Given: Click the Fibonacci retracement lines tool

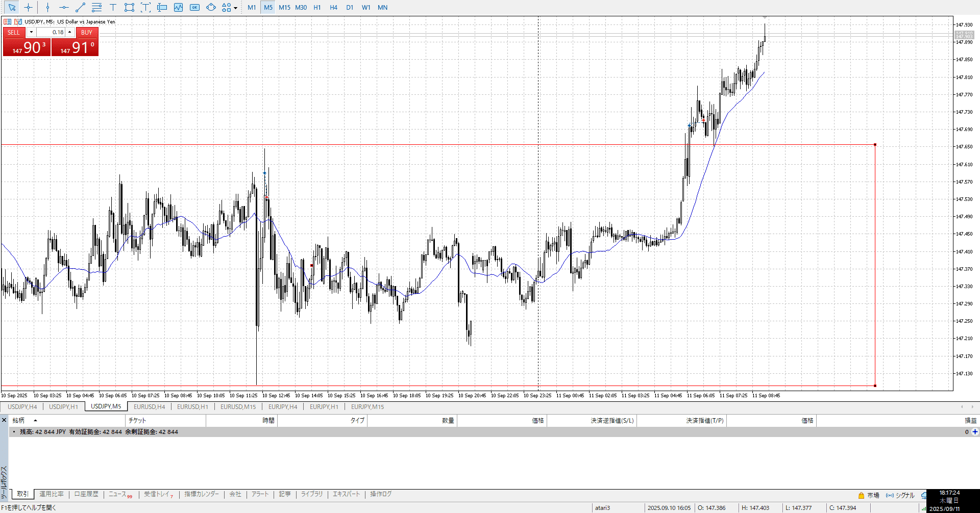Looking at the screenshot, I should coord(96,8).
